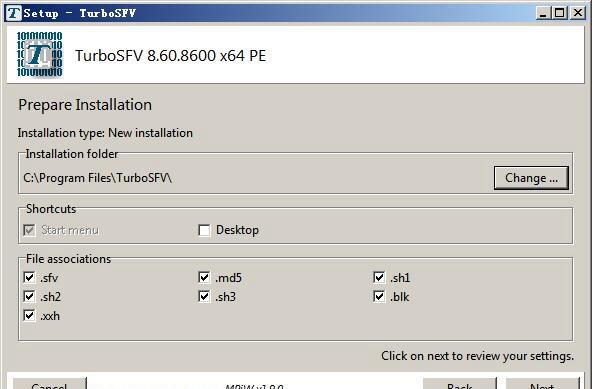Click the 'Setup - TurboSFV' title text
The image size is (592, 389).
tap(79, 13)
